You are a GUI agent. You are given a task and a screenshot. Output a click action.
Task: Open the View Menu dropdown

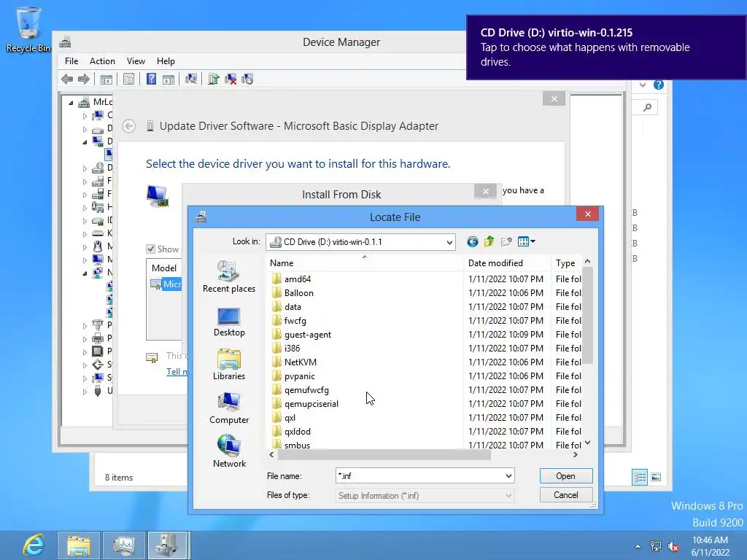527,242
